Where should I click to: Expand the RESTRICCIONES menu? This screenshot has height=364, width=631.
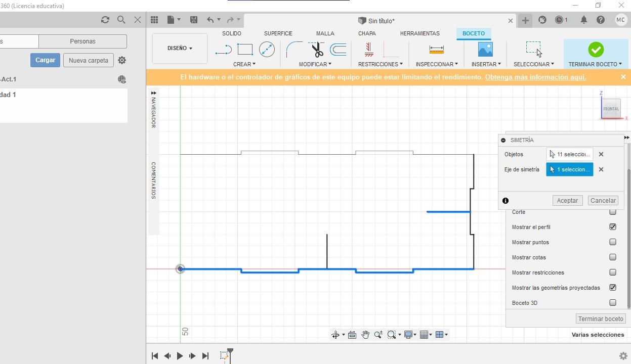point(381,64)
